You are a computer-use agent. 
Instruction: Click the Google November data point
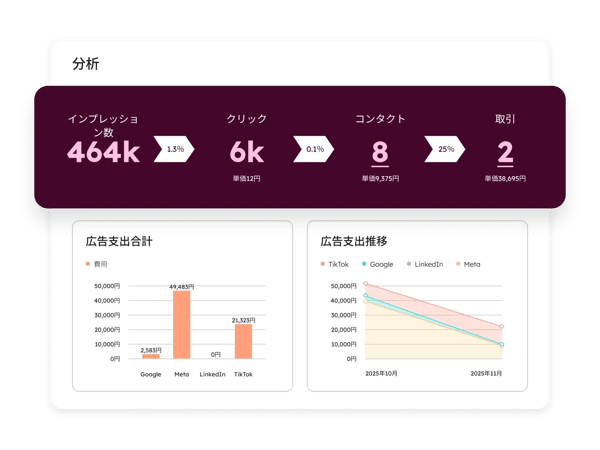tap(502, 344)
